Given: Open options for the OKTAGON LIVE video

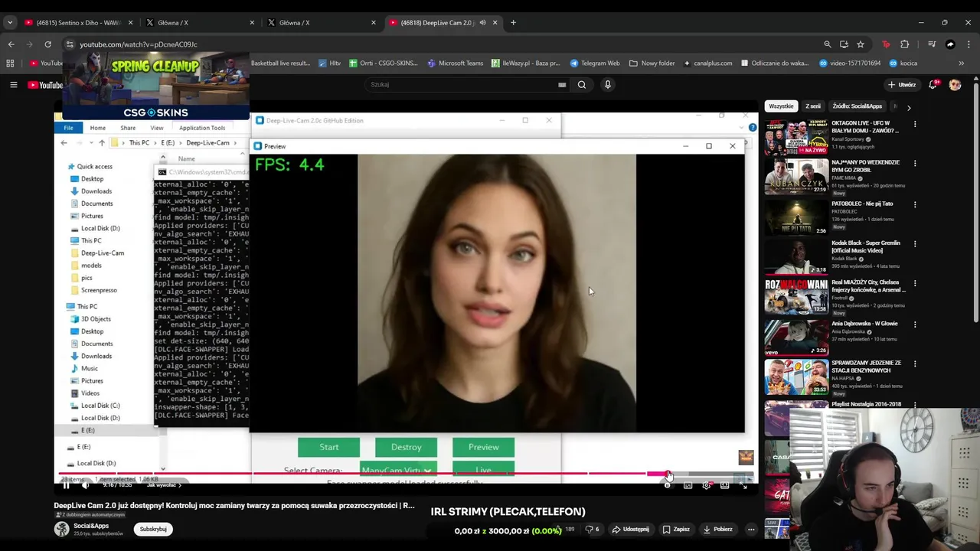Looking at the screenshot, I should (915, 124).
